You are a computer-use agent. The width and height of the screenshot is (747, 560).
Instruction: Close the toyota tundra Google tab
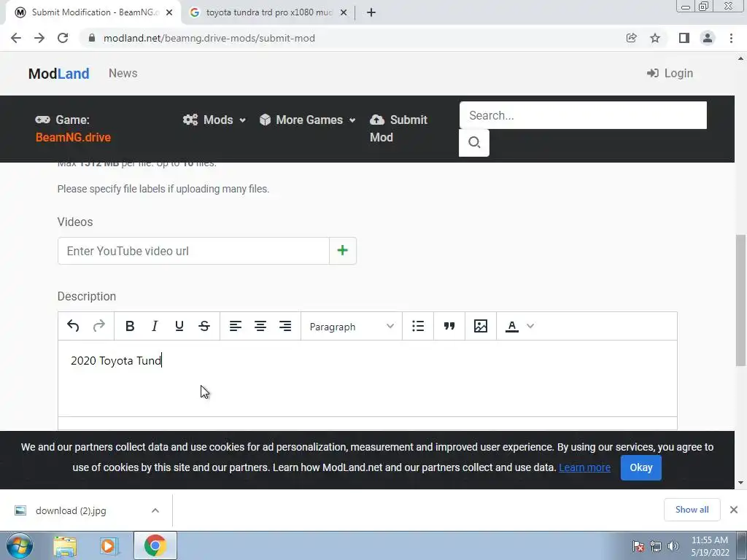pos(344,12)
